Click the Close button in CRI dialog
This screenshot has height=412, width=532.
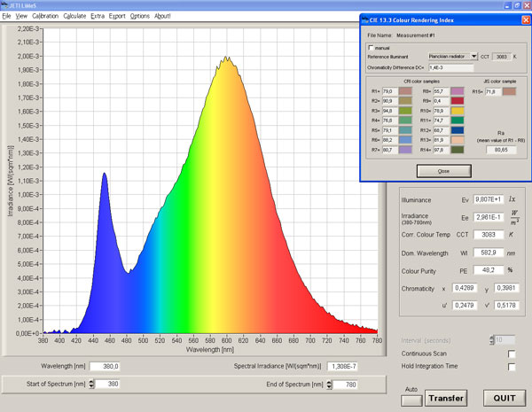pyautogui.click(x=444, y=171)
